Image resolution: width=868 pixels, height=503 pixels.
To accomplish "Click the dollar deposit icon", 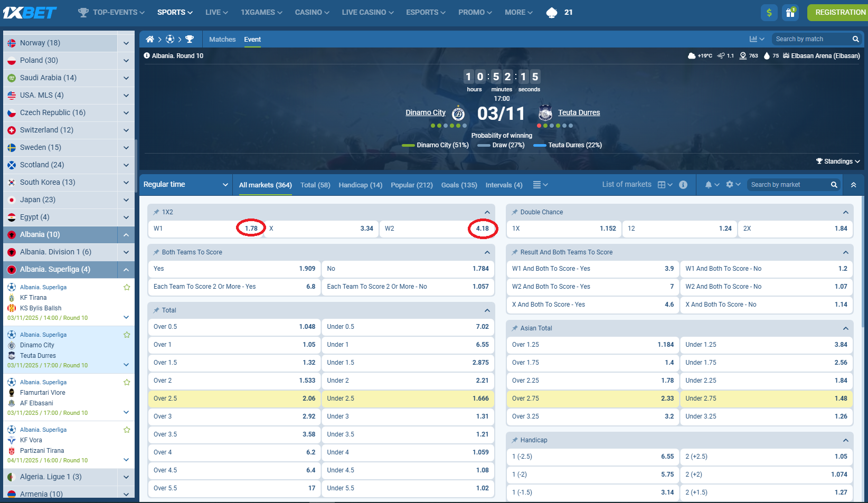I will [769, 12].
